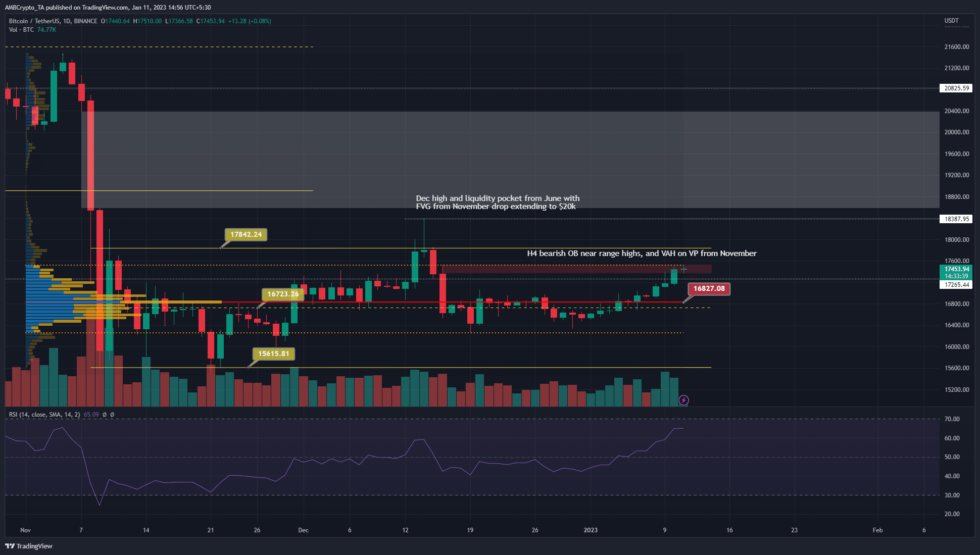Select the red bearish order block rectangle
This screenshot has width=980, height=555.
coord(577,269)
